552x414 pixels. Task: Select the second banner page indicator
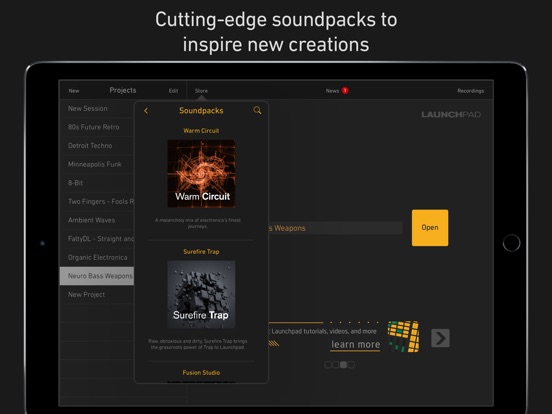(336, 365)
